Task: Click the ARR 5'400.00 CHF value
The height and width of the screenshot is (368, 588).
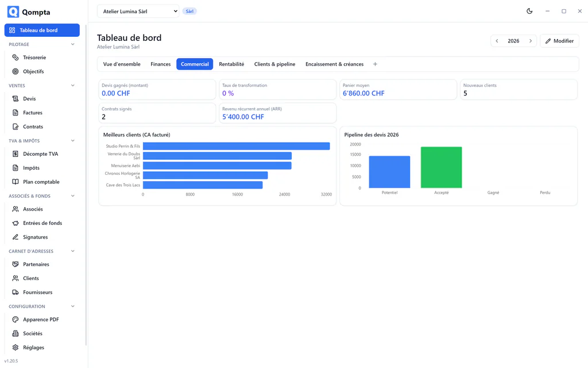Action: coord(243,117)
